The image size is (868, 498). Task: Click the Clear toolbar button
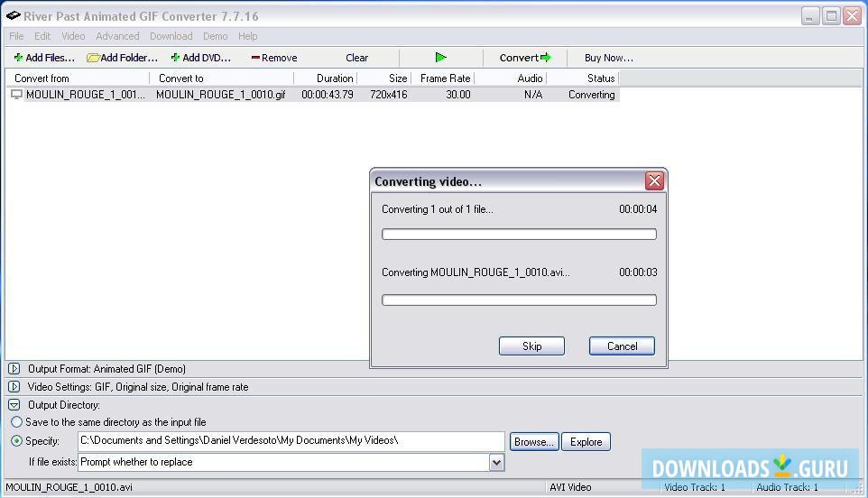tap(356, 58)
